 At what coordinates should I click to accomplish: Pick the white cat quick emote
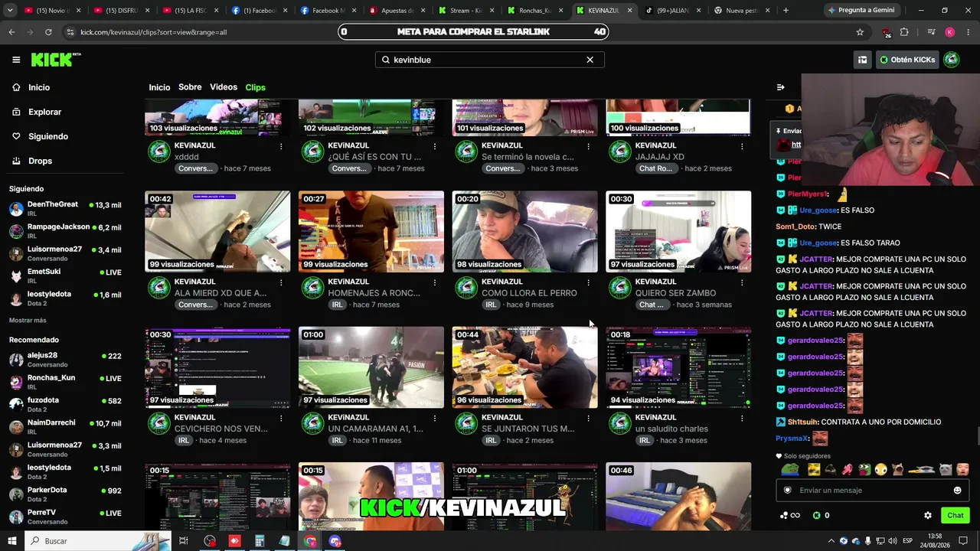(947, 469)
